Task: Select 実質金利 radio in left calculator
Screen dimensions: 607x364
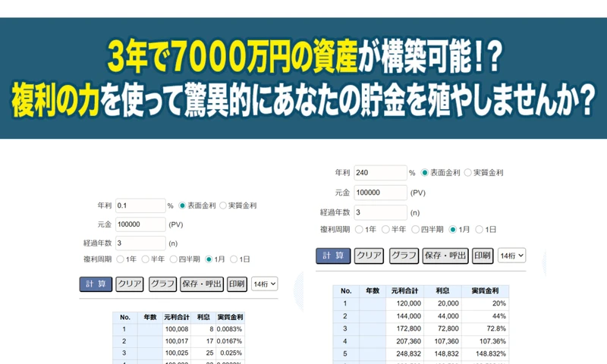Action: 223,206
